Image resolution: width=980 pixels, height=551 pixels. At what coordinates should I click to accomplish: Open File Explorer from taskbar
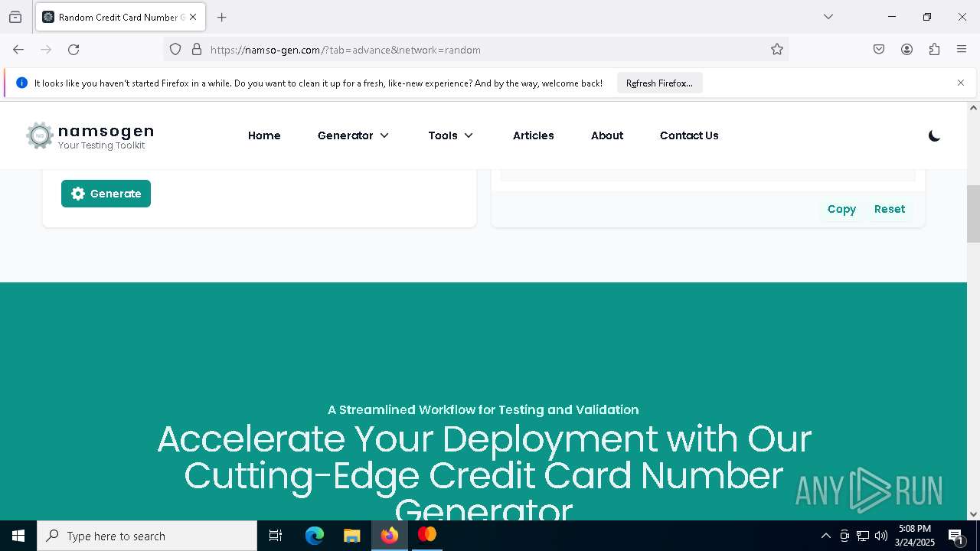click(x=351, y=536)
